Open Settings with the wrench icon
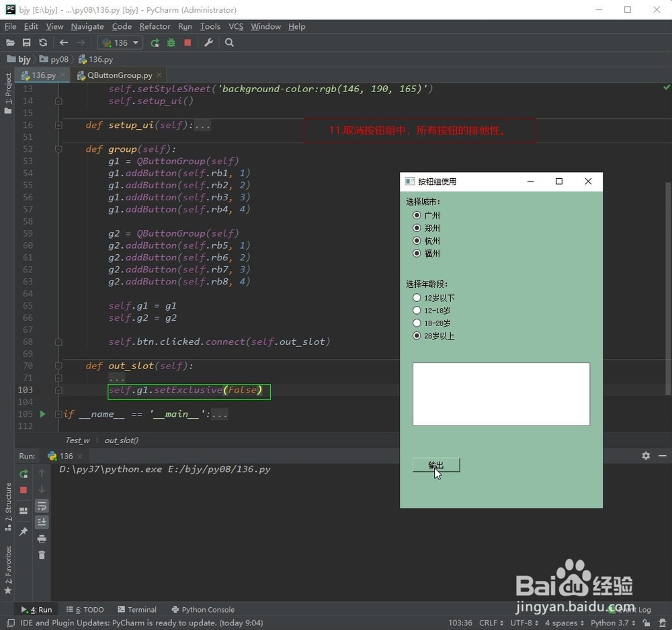The width and height of the screenshot is (672, 630). pyautogui.click(x=209, y=42)
